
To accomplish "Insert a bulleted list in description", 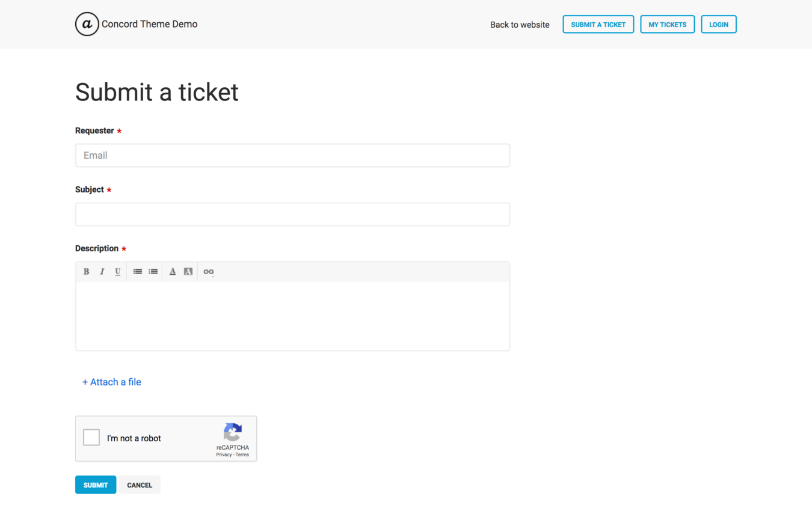I will pyautogui.click(x=138, y=272).
